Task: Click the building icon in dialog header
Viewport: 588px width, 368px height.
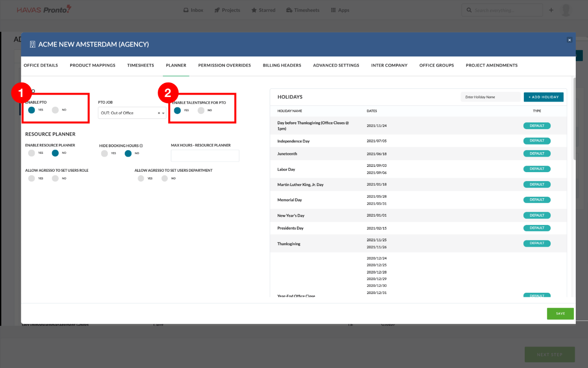Action: [x=33, y=44]
